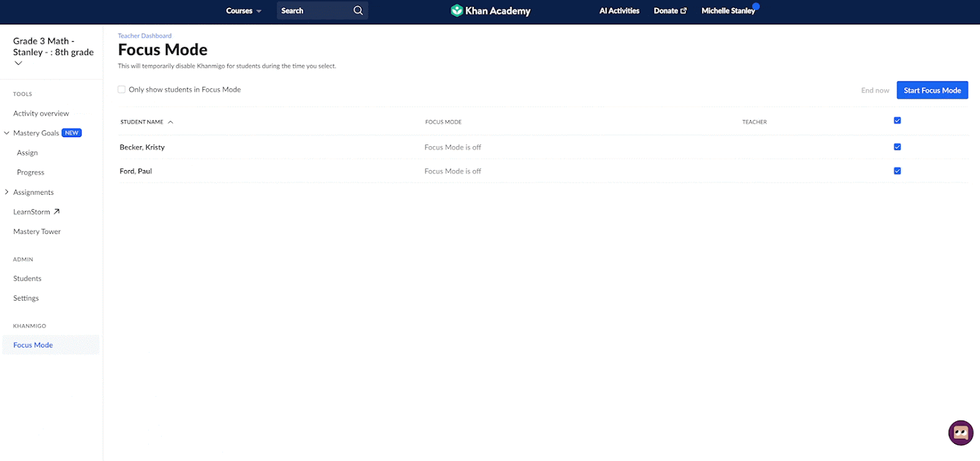Viewport: 980px width, 461px height.
Task: Click Focus Mode is off for Becker, Kristy
Action: (453, 148)
